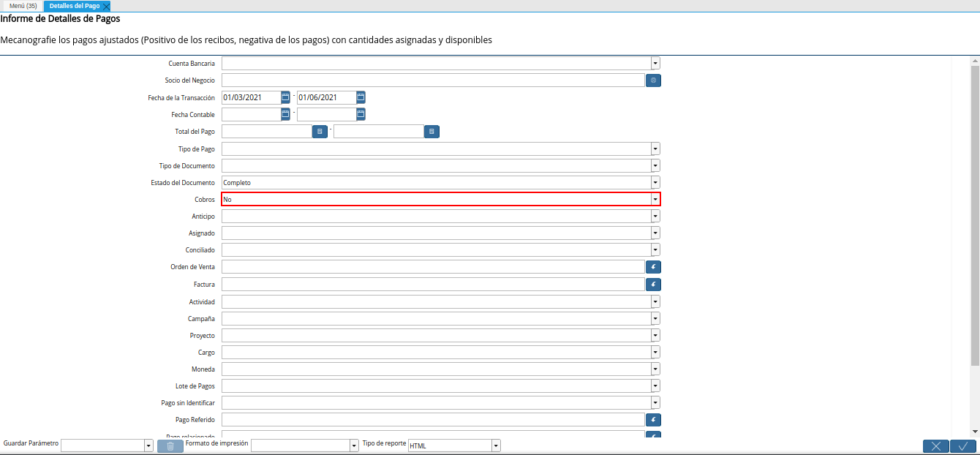The image size is (980, 455).
Task: Open Orden de Venta search button
Action: (x=653, y=267)
